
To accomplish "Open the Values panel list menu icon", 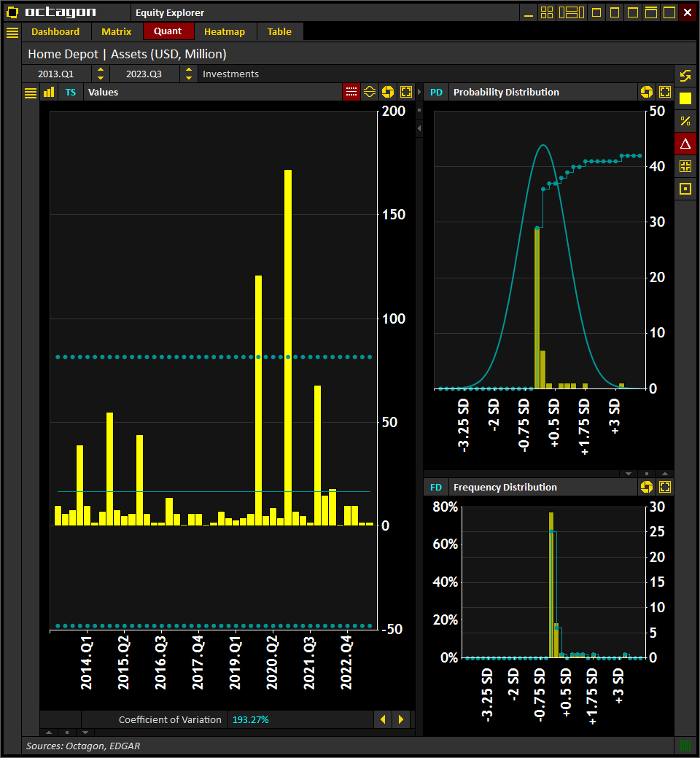I will 31,93.
